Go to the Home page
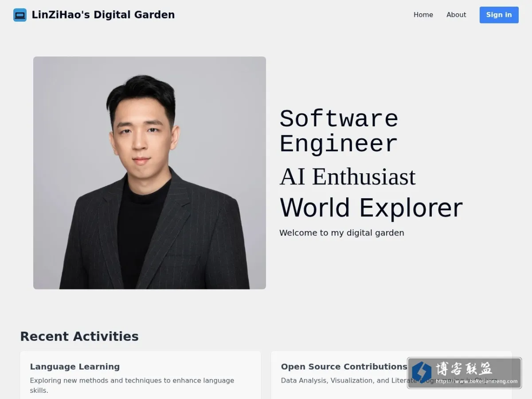532x399 pixels. (x=423, y=15)
